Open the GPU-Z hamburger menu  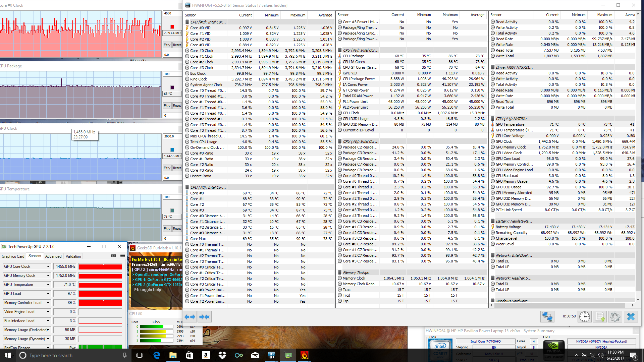pyautogui.click(x=123, y=256)
